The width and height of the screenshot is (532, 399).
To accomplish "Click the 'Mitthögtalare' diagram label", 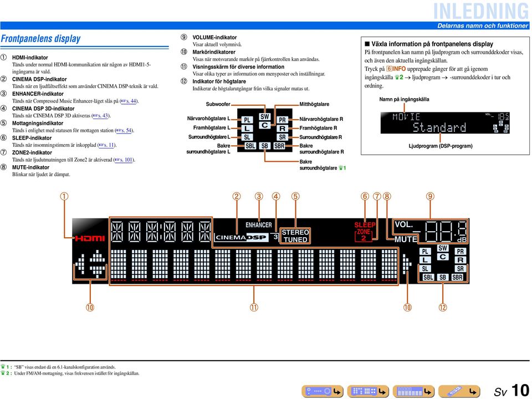I will pyautogui.click(x=314, y=104).
